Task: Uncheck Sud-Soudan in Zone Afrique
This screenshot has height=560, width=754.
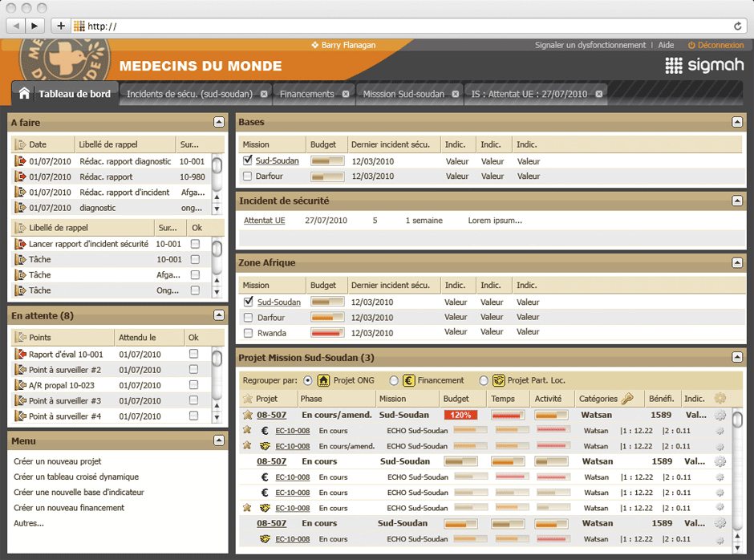Action: (248, 302)
